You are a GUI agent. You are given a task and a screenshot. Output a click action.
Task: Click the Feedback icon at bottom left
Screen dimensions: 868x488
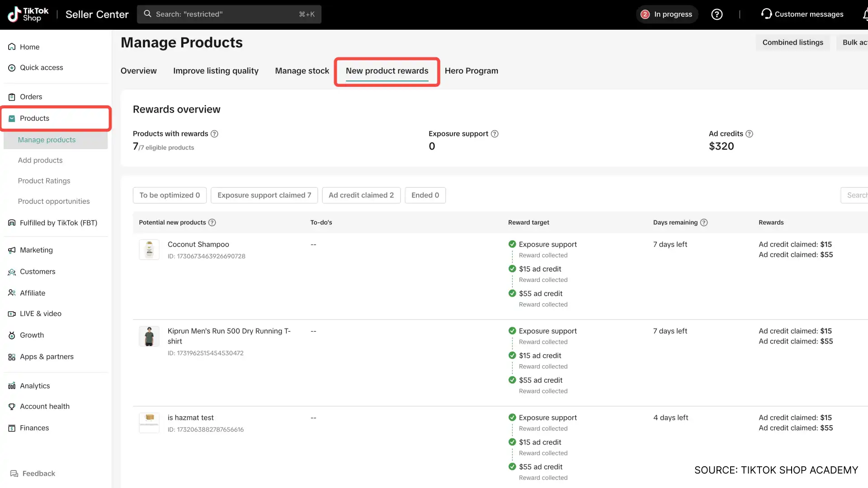[13, 473]
